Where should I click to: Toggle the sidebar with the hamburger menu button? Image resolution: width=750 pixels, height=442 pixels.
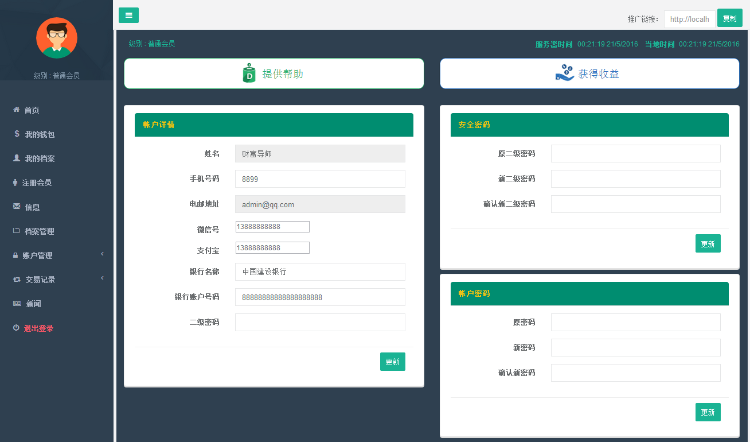[x=128, y=15]
